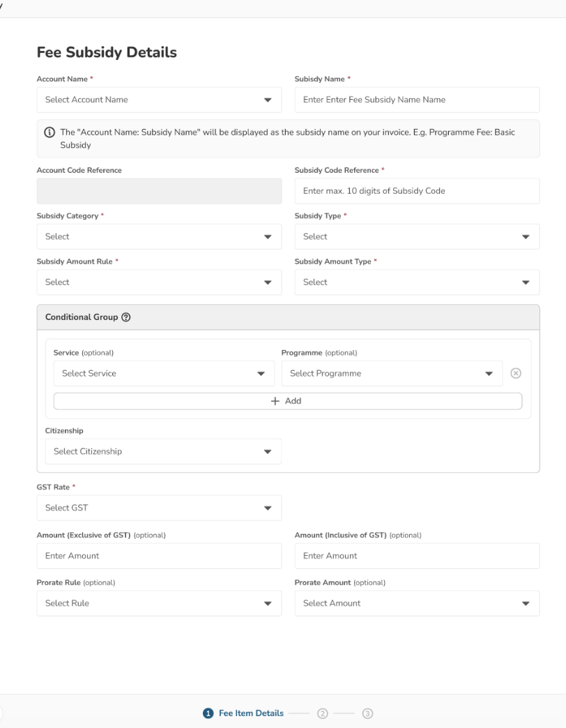The width and height of the screenshot is (566, 728).
Task: Remove the Service/Programme row with X icon
Action: point(516,373)
